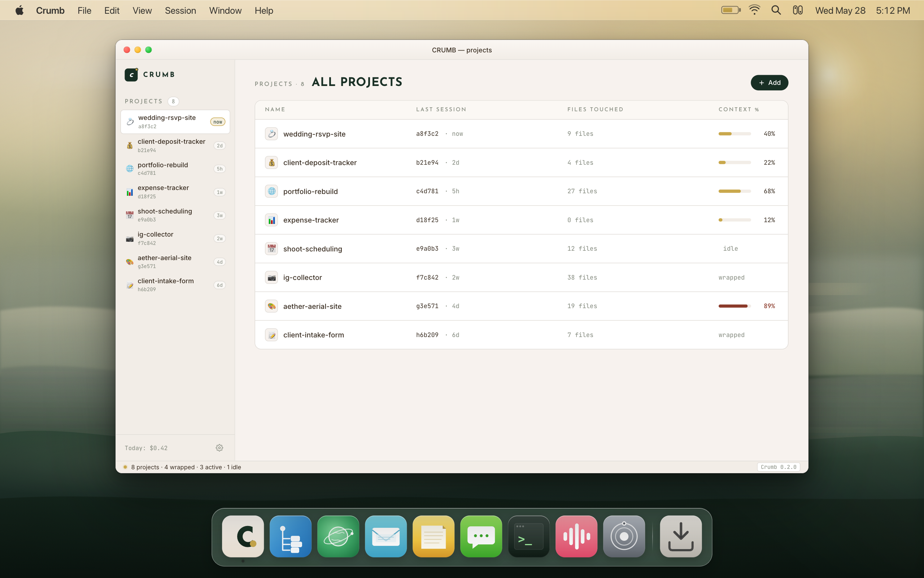This screenshot has width=924, height=578.
Task: Click the money bag icon in client-deposit-tracker table row
Action: (271, 163)
